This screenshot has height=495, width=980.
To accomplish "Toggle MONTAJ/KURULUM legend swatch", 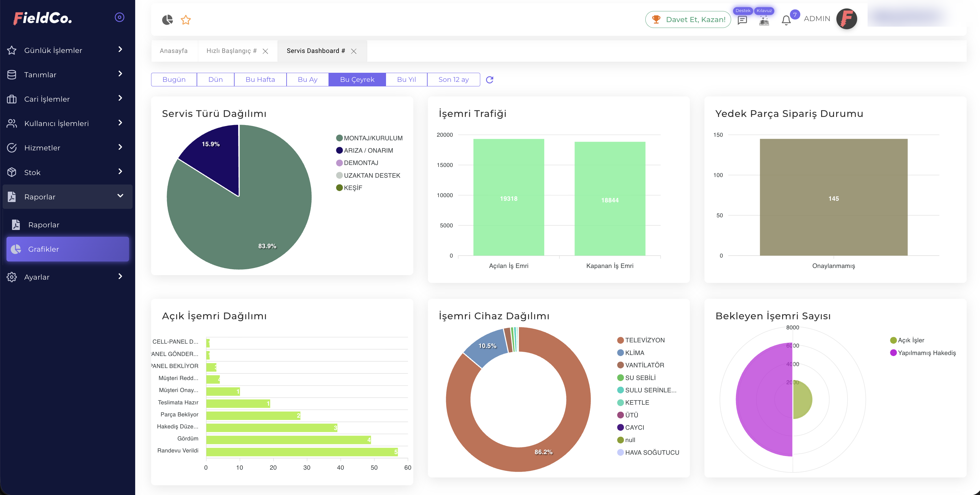I will pos(339,138).
